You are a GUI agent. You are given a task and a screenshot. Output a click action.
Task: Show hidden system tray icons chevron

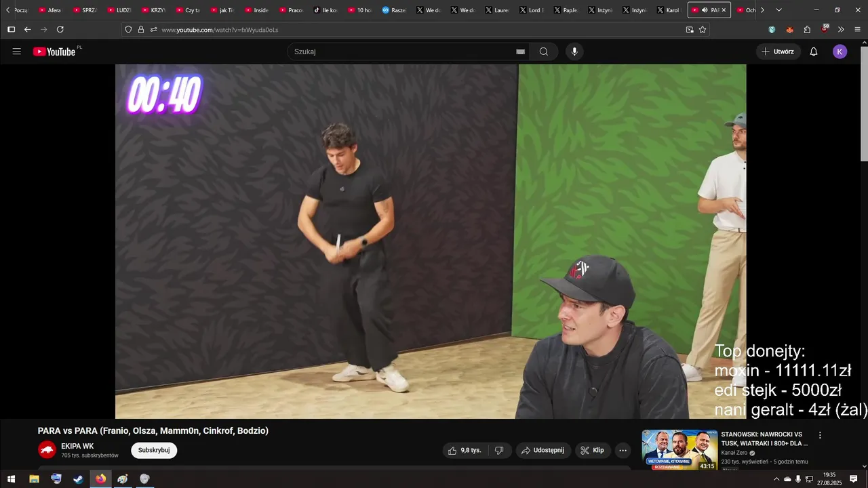click(776, 479)
